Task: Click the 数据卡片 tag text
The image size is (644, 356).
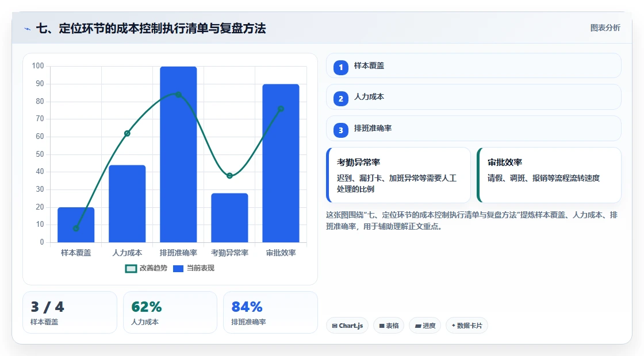Action: click(x=469, y=326)
